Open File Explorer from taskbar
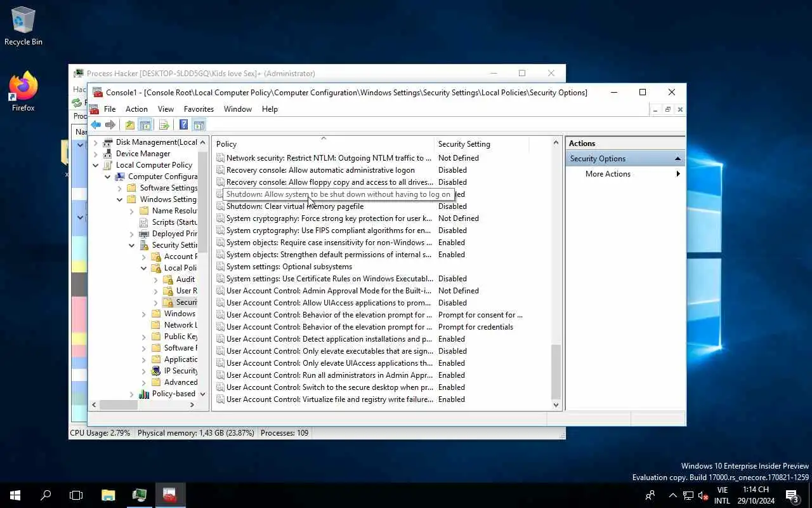Image resolution: width=812 pixels, height=508 pixels. pos(108,495)
